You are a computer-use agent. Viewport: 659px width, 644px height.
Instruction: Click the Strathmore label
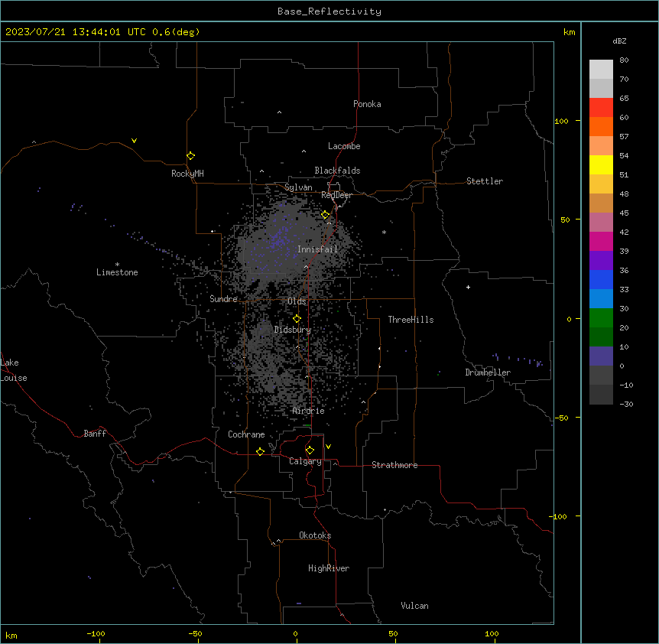(x=394, y=465)
